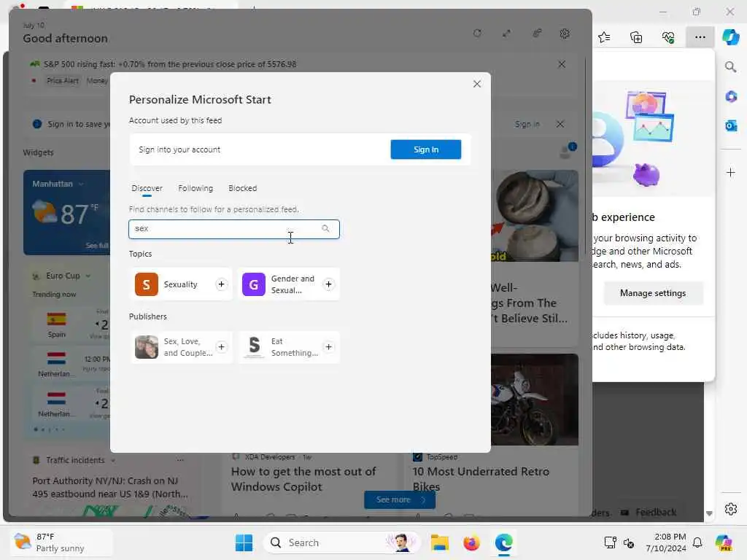Expand the Traffic incidents dropdown
Viewport: 747px width, 560px height.
(x=113, y=461)
